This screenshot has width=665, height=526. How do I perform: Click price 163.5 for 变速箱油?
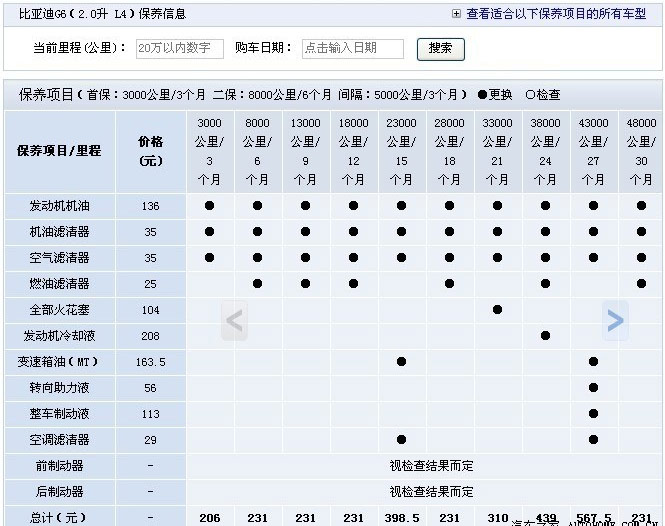[151, 362]
